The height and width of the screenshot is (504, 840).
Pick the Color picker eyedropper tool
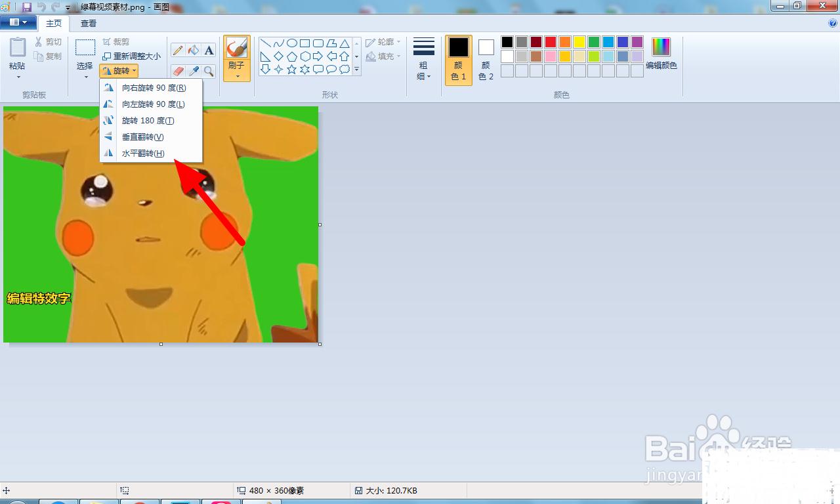point(193,71)
